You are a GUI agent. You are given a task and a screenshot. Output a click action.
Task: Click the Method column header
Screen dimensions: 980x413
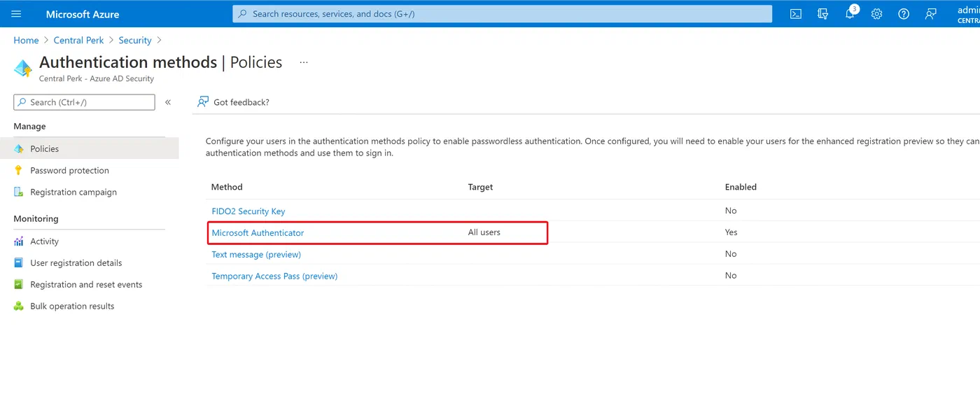227,188
